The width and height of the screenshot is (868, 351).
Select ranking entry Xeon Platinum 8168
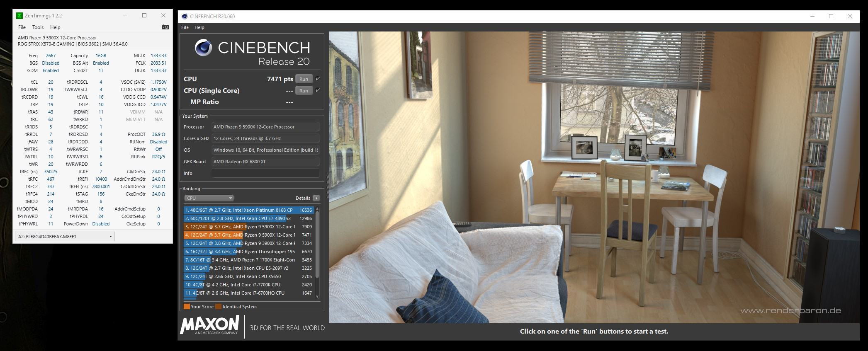[249, 210]
